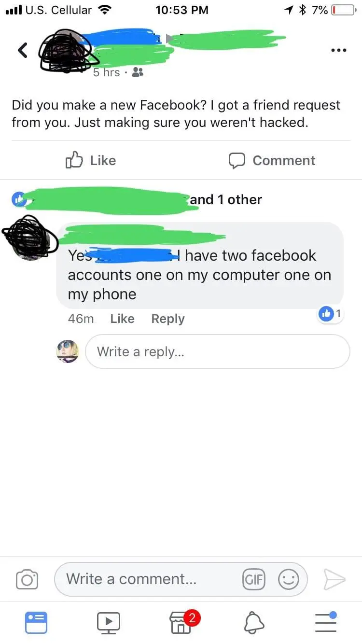Tap the friends audience icon beside 5 hrs
The image size is (362, 644).
(x=138, y=72)
